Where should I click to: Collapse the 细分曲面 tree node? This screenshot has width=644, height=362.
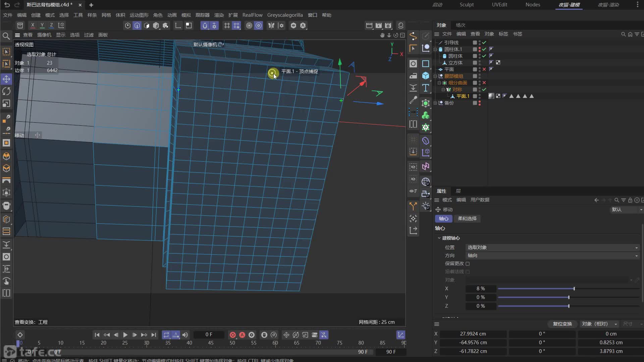pyautogui.click(x=439, y=83)
